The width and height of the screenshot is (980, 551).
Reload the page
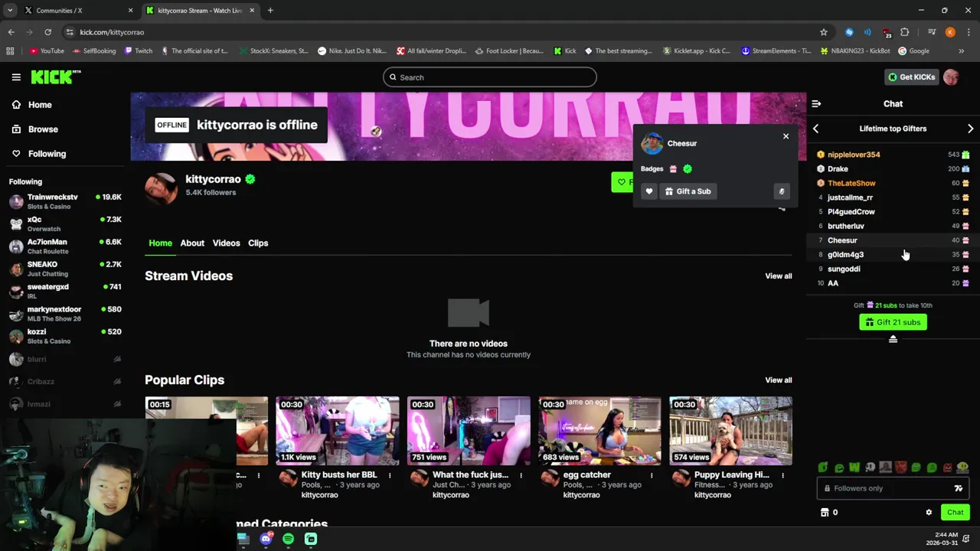(x=47, y=32)
